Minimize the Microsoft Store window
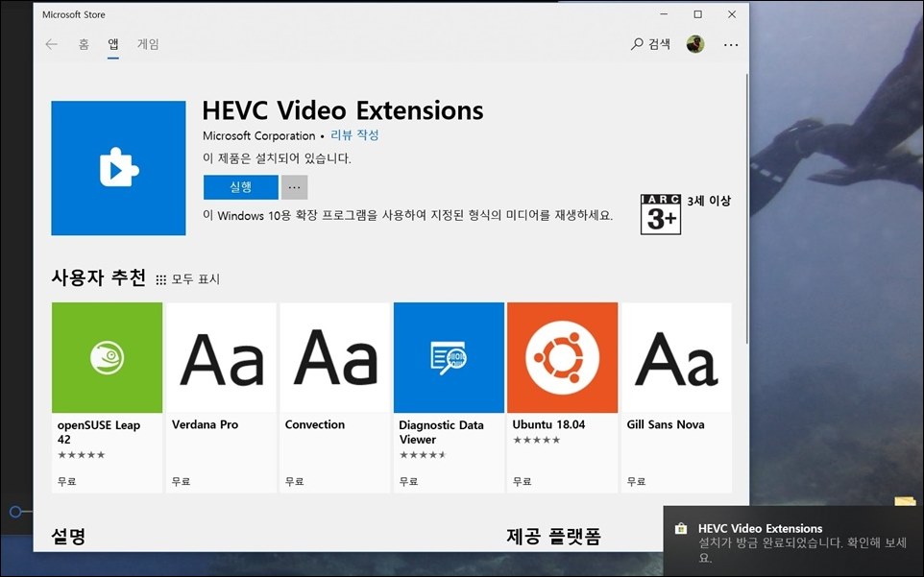 point(664,14)
